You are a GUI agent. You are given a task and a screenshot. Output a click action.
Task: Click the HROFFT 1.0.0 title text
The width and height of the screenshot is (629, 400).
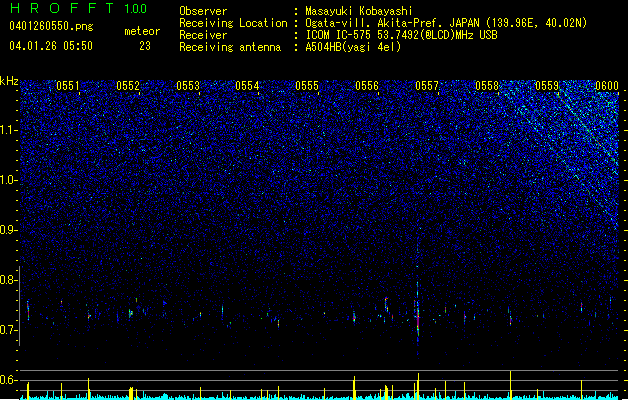[x=78, y=8]
